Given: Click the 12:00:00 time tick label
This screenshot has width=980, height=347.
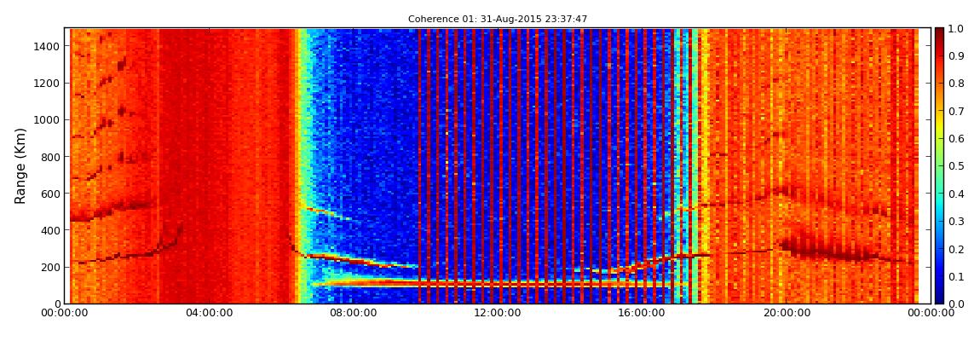Looking at the screenshot, I should (x=497, y=313).
